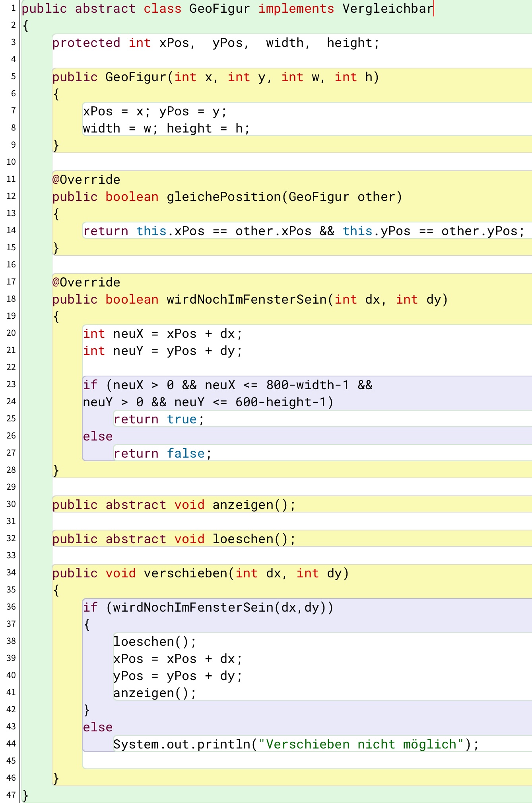Click the protected keyword on line 3
This screenshot has height=803, width=532.
(86, 43)
